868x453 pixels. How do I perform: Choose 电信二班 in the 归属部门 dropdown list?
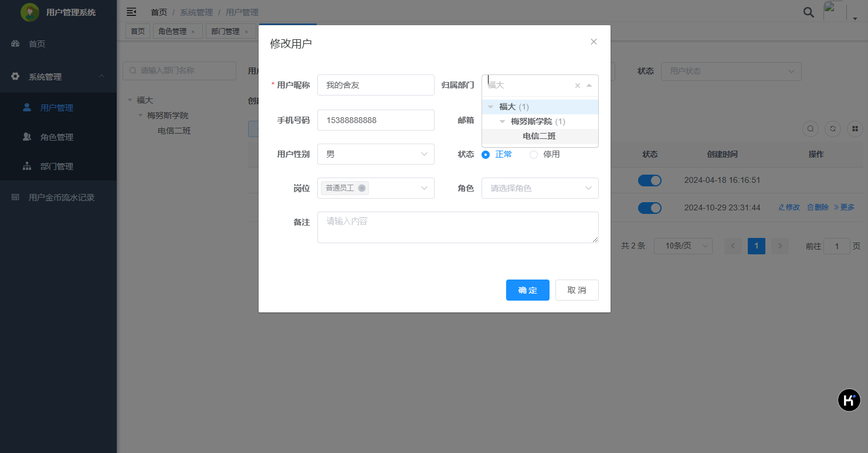coord(539,136)
